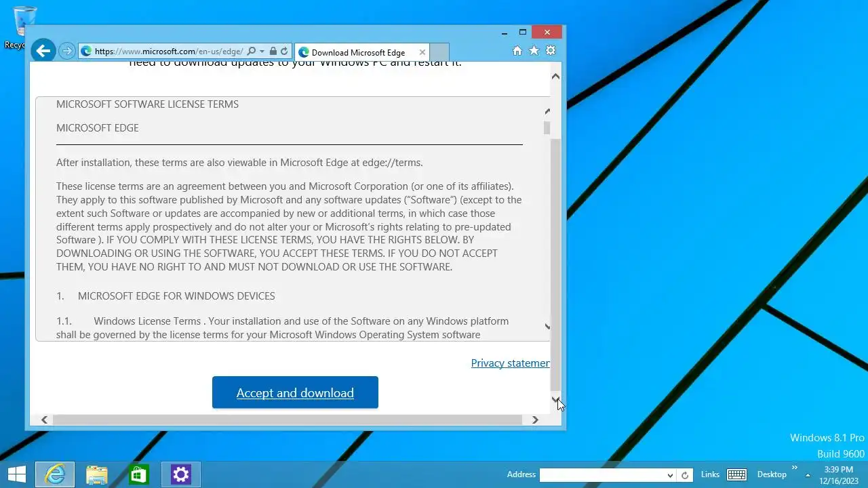The image size is (868, 488).
Task: Click the MICROSOFT SOFTWARE LICENSE TERMS heading
Action: (147, 104)
